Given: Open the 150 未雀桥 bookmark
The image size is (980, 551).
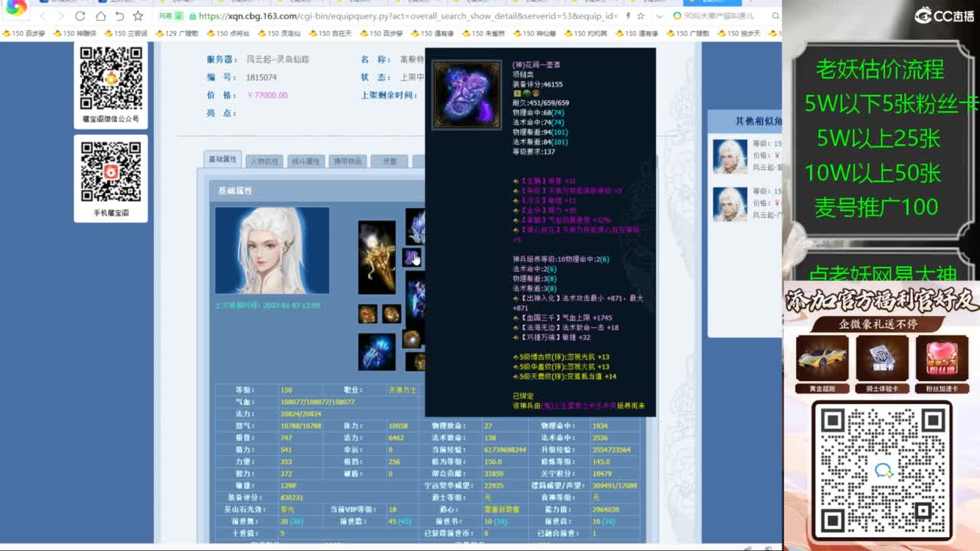Looking at the screenshot, I should [x=484, y=34].
